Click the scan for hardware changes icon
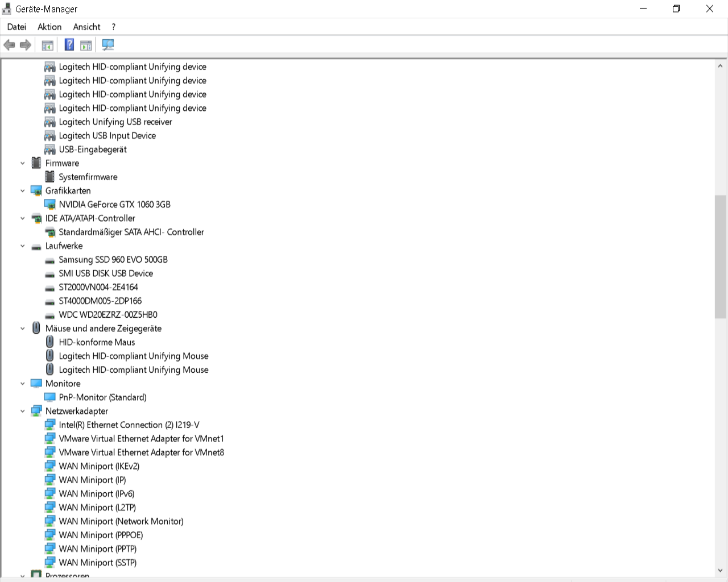The image size is (728, 582). tap(107, 45)
